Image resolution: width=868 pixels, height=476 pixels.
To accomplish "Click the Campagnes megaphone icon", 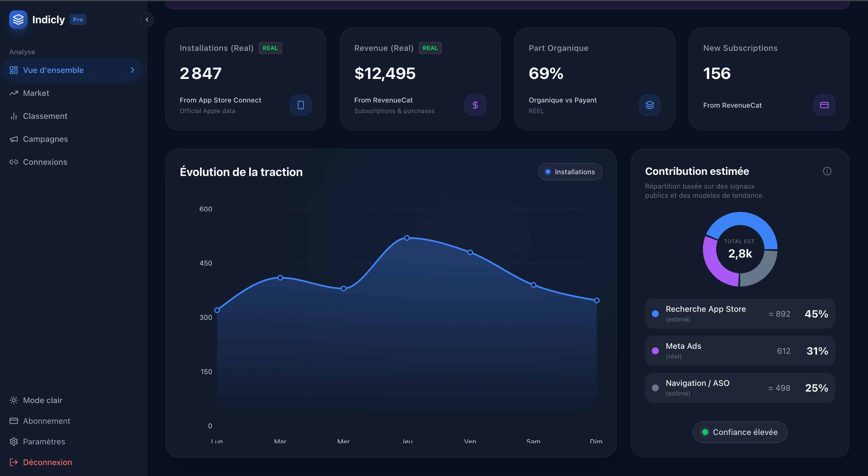I will (14, 139).
